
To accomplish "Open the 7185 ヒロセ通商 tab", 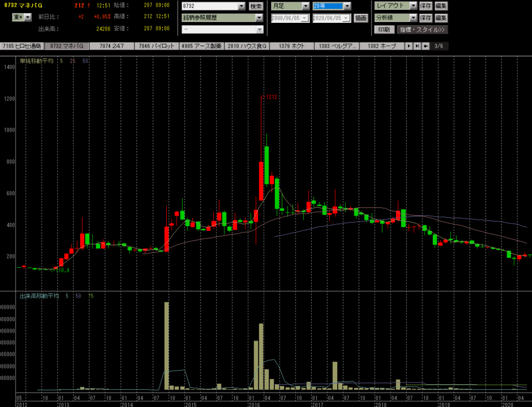I will pos(22,46).
